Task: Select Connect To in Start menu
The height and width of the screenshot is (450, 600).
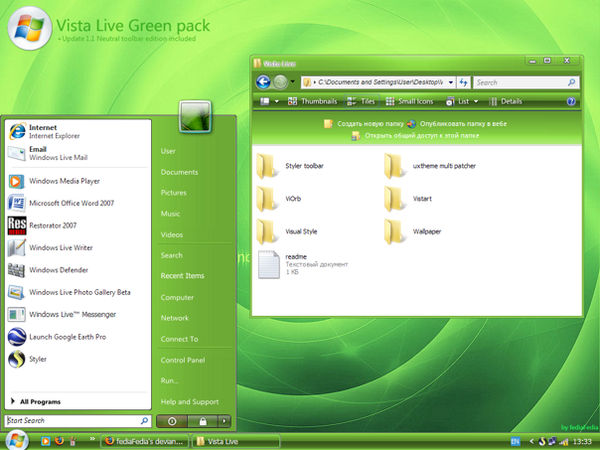Action: (x=179, y=339)
